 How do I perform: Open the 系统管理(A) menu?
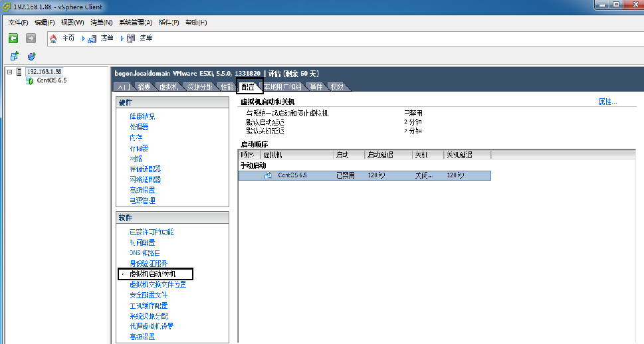coord(136,23)
